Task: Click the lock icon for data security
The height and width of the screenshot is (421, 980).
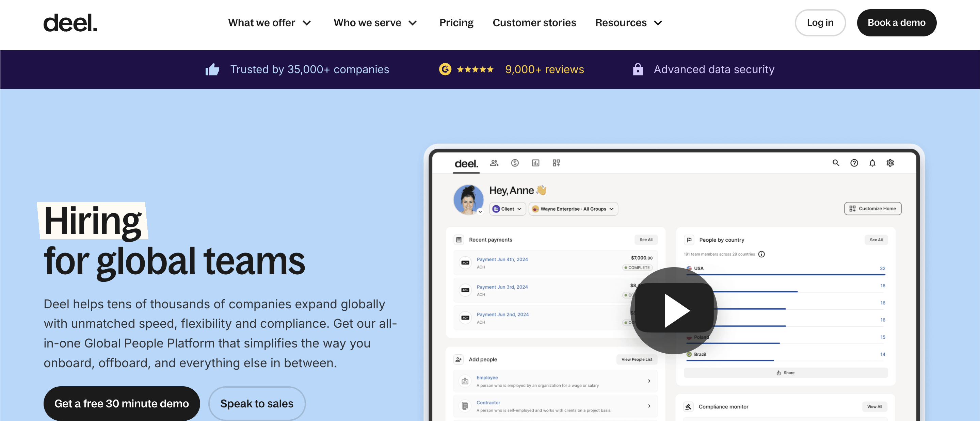Action: (x=638, y=69)
